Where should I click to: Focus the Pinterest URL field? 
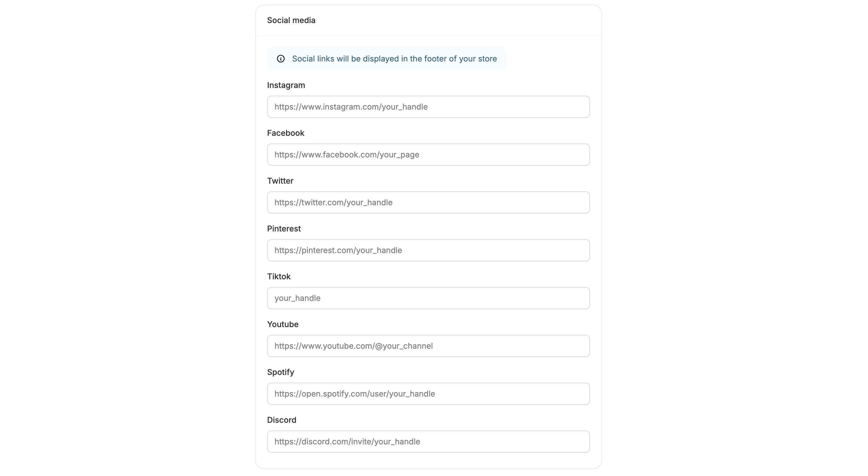(428, 250)
